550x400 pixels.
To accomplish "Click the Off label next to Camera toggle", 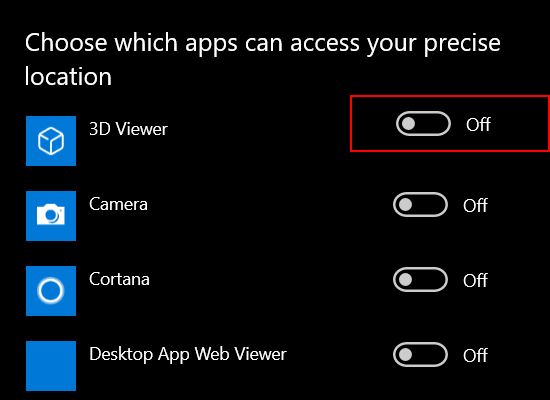I will (475, 205).
